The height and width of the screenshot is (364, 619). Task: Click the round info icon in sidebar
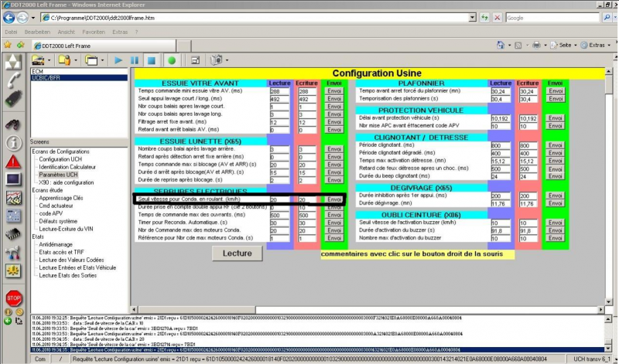click(13, 143)
